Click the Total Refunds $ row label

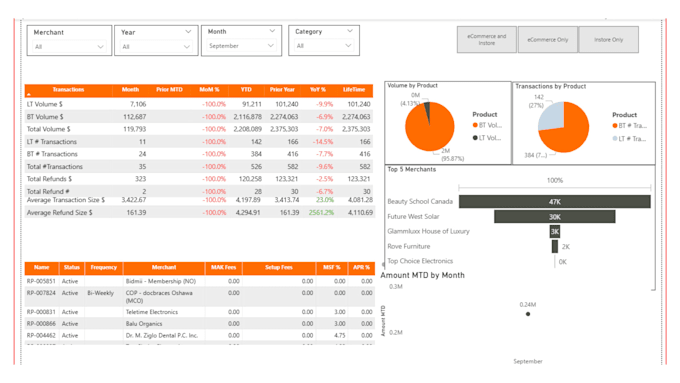[x=49, y=179]
